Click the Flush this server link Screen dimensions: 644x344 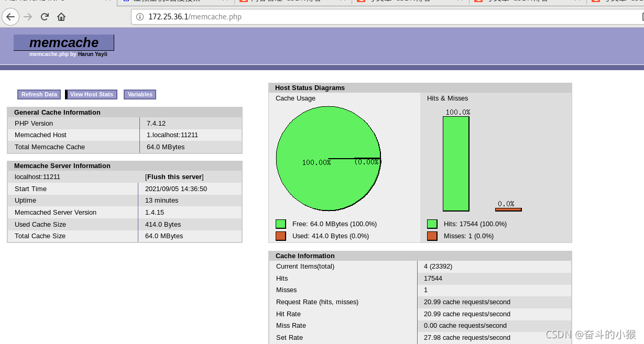174,177
